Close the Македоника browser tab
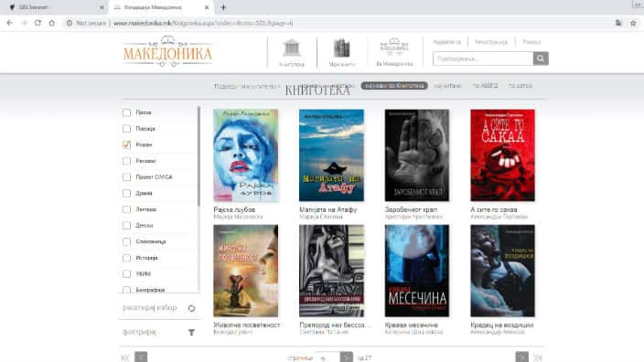The width and height of the screenshot is (644, 362). pos(207,7)
